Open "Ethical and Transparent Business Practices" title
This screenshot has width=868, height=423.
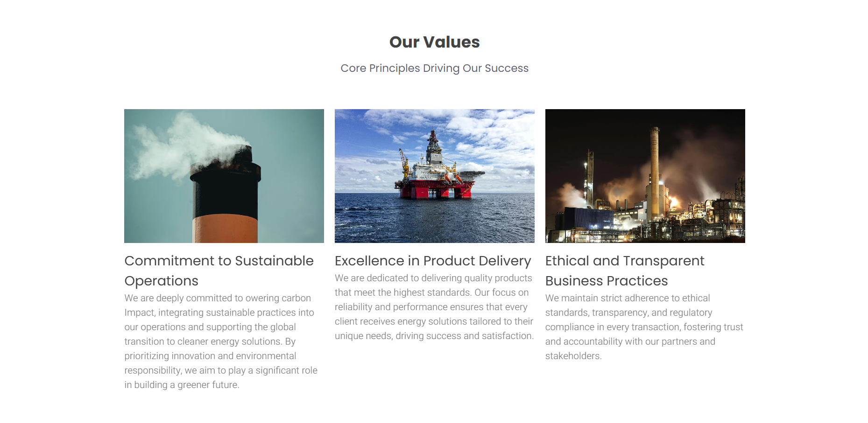(624, 270)
